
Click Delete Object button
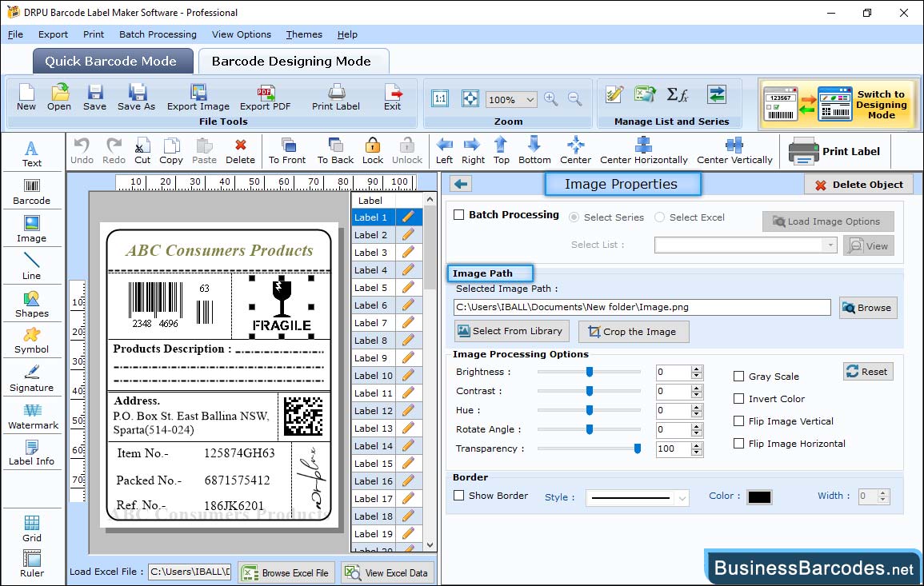[x=858, y=185]
